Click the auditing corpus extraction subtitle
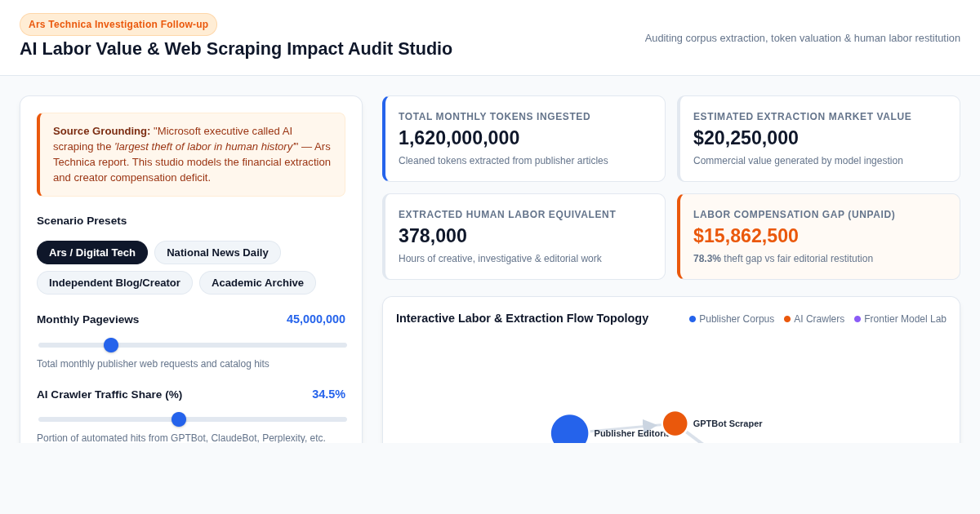Viewport: 980px width, 514px height. [803, 38]
